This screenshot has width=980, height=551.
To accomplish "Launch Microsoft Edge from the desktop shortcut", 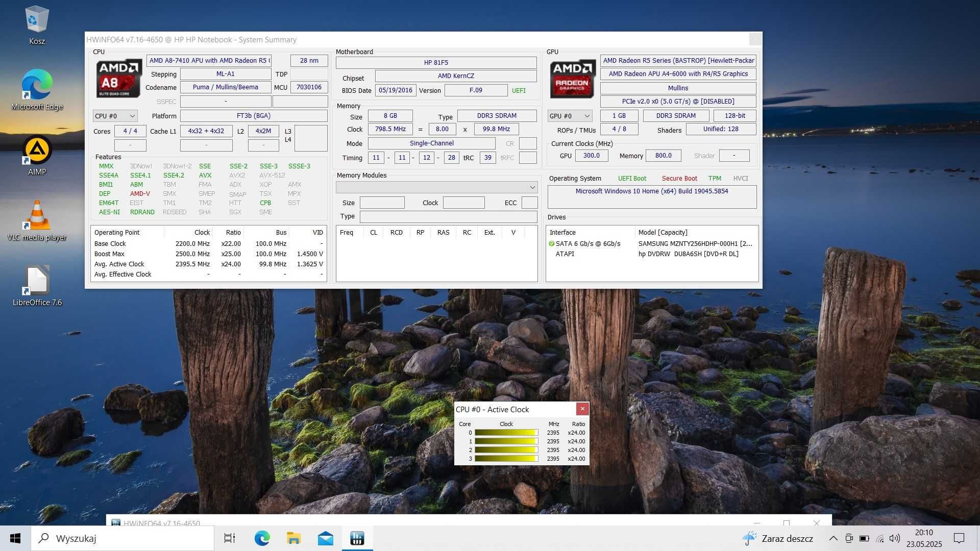I will point(37,90).
